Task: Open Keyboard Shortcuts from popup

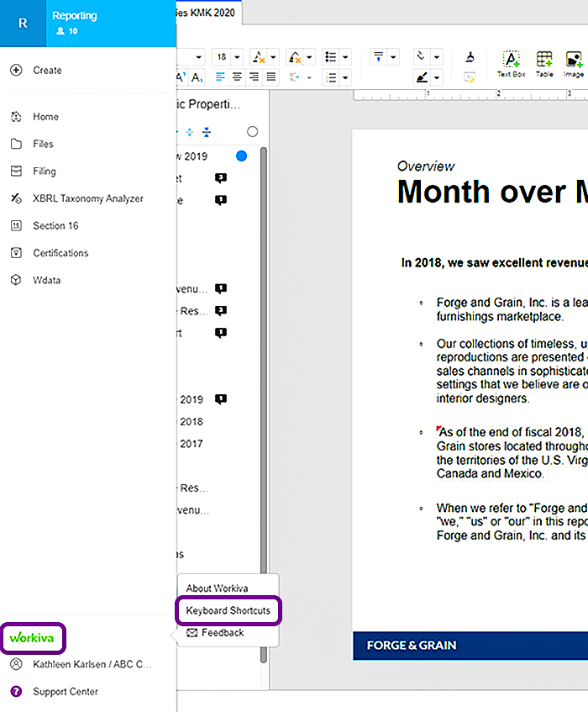Action: click(x=228, y=610)
